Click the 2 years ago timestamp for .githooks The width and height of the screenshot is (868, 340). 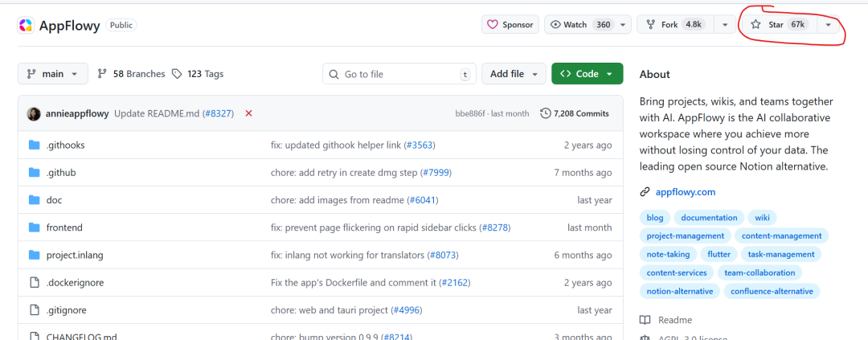coord(588,145)
